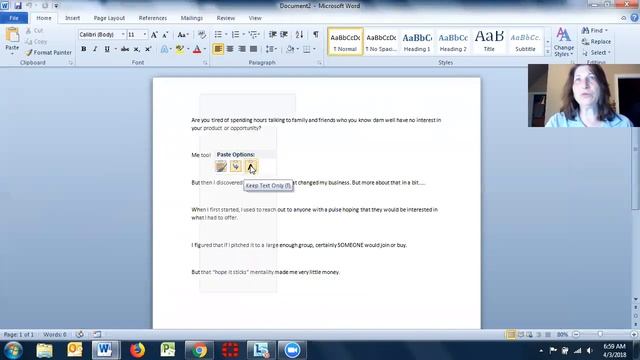
Task: Open the Font name combo box
Action: pyautogui.click(x=102, y=35)
